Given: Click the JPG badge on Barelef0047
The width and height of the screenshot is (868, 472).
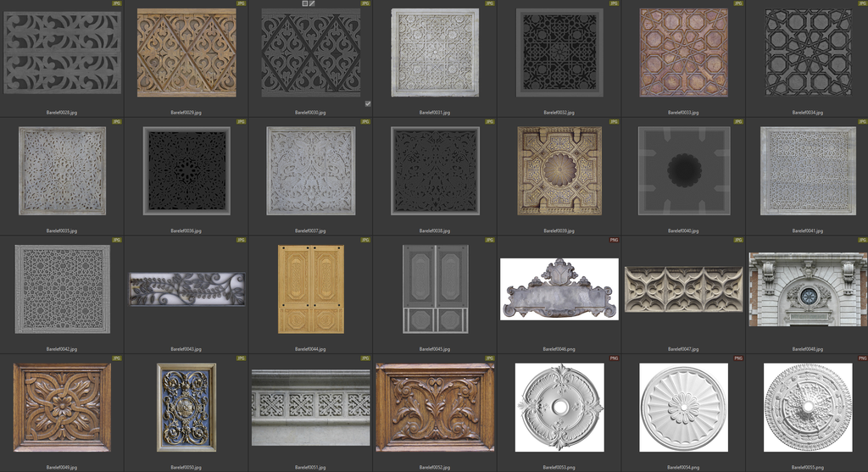Looking at the screenshot, I should (738, 240).
